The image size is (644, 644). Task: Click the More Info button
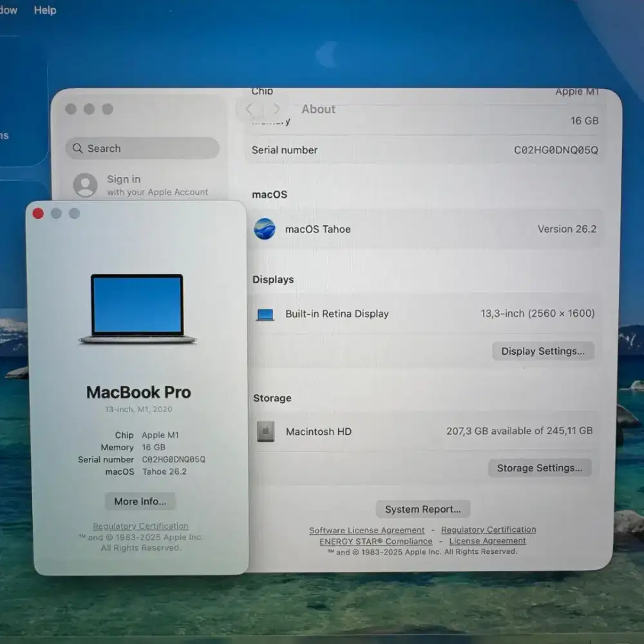pyautogui.click(x=140, y=501)
